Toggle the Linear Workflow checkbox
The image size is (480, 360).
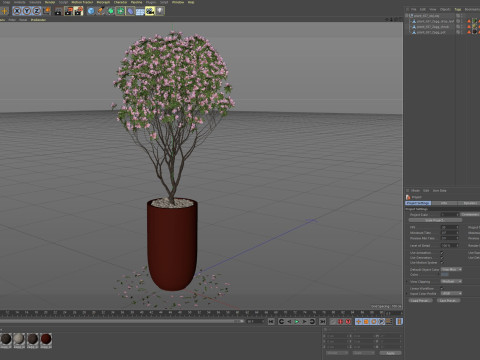(442, 288)
